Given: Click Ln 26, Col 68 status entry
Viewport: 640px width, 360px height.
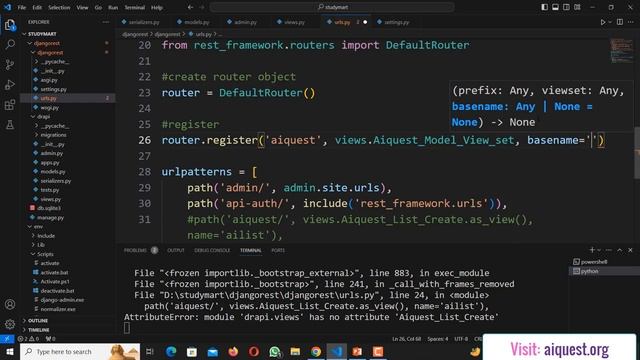Looking at the screenshot, I should tap(406, 339).
